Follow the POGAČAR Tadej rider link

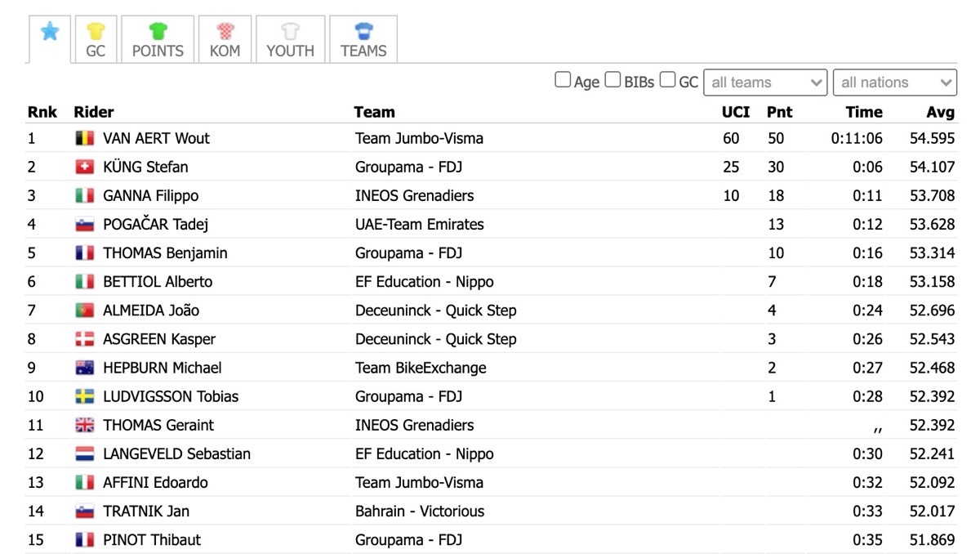point(156,224)
